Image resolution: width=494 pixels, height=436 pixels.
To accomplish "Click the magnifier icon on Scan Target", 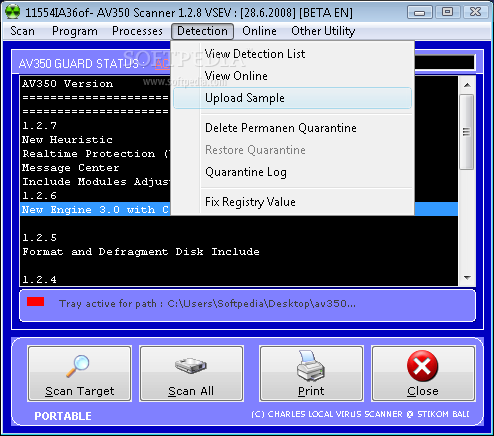I will [x=78, y=366].
